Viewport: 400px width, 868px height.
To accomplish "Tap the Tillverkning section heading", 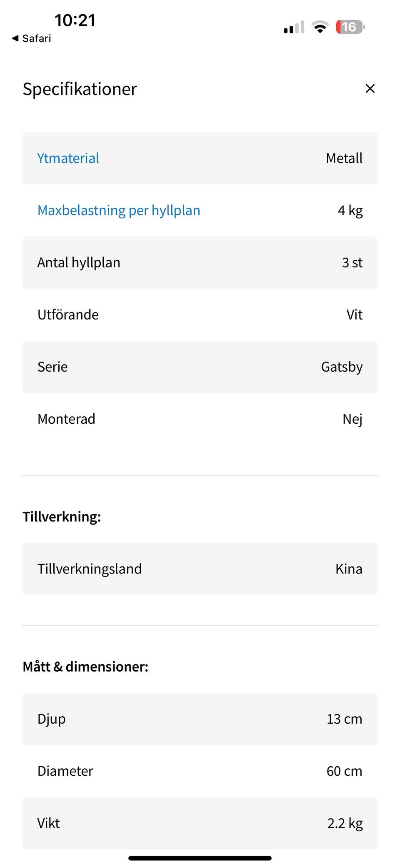I will [x=62, y=517].
